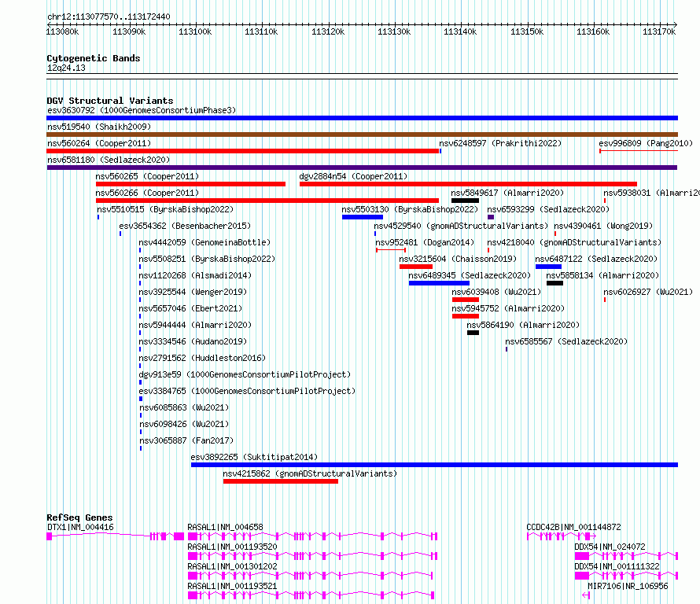Image resolution: width=700 pixels, height=604 pixels.
Task: Click the nsv952481 (Dogan2014) red span
Action: click(391, 250)
